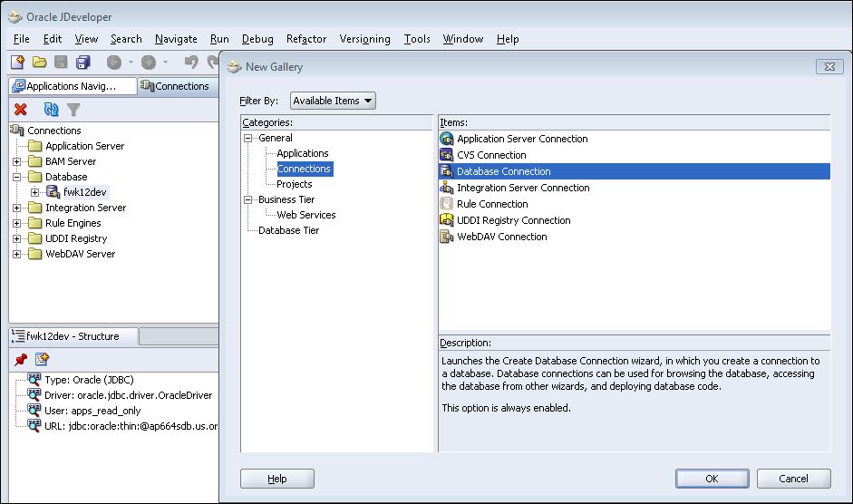This screenshot has width=853, height=504.
Task: Click the Integration Server Connection icon
Action: 447,188
